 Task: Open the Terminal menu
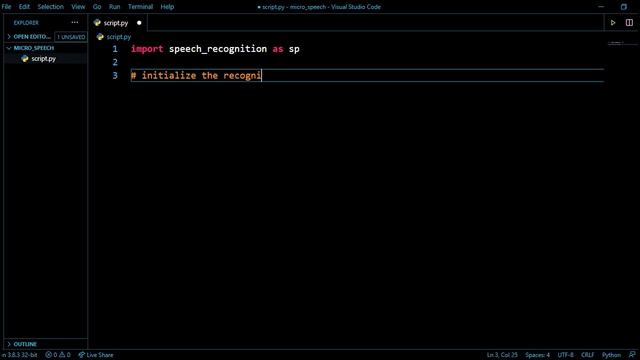pyautogui.click(x=140, y=7)
